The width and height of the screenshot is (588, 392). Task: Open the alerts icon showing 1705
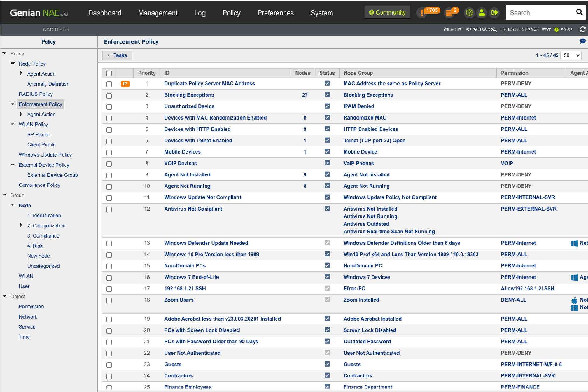[422, 13]
